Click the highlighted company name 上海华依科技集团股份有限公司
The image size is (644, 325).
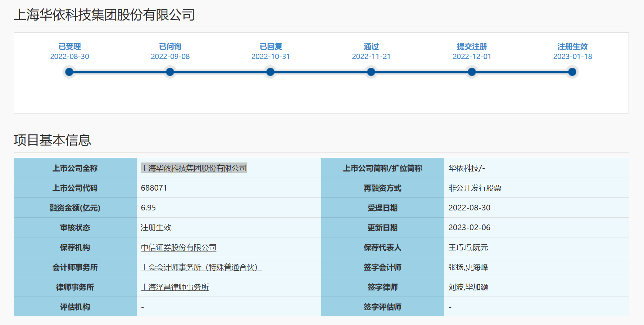(x=194, y=168)
